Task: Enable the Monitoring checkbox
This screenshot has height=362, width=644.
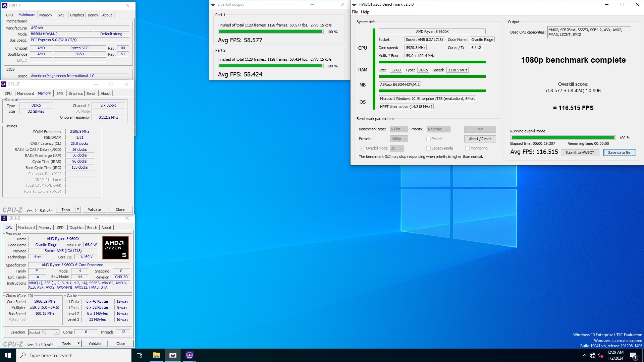Action: pos(467,148)
